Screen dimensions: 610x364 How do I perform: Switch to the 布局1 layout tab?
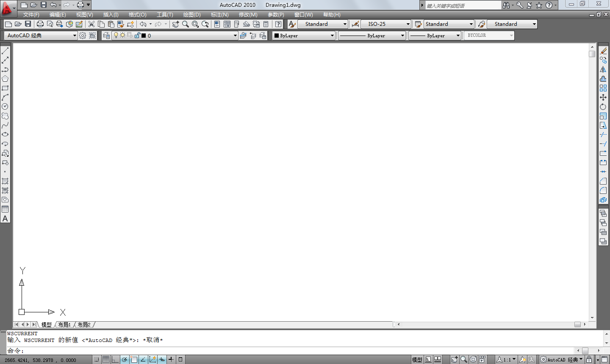64,325
